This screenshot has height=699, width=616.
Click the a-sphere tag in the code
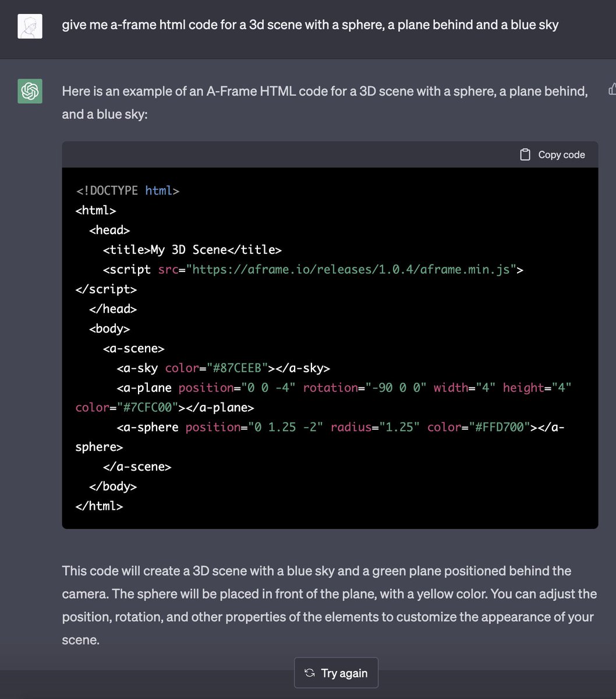[x=147, y=426]
